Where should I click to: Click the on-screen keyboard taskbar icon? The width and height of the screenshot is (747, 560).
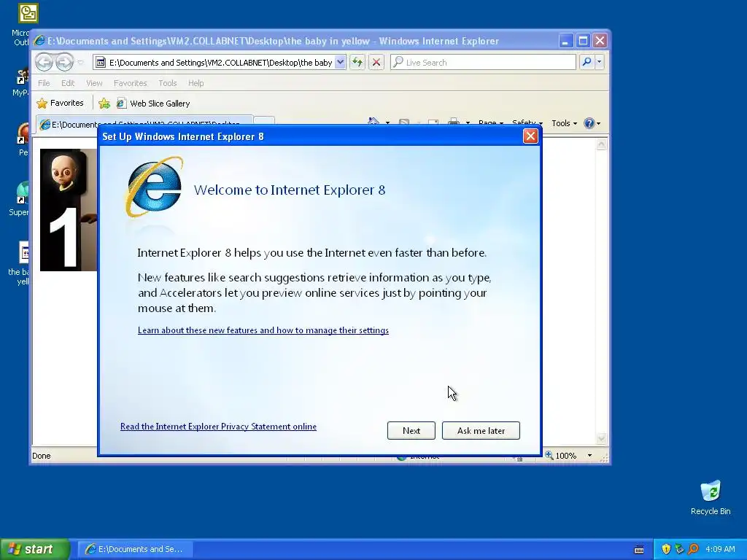pyautogui.click(x=639, y=550)
